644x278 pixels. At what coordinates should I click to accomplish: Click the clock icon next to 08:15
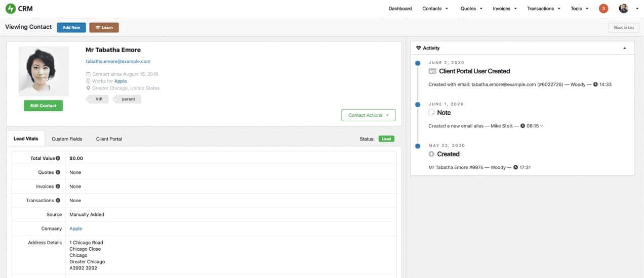coord(522,126)
